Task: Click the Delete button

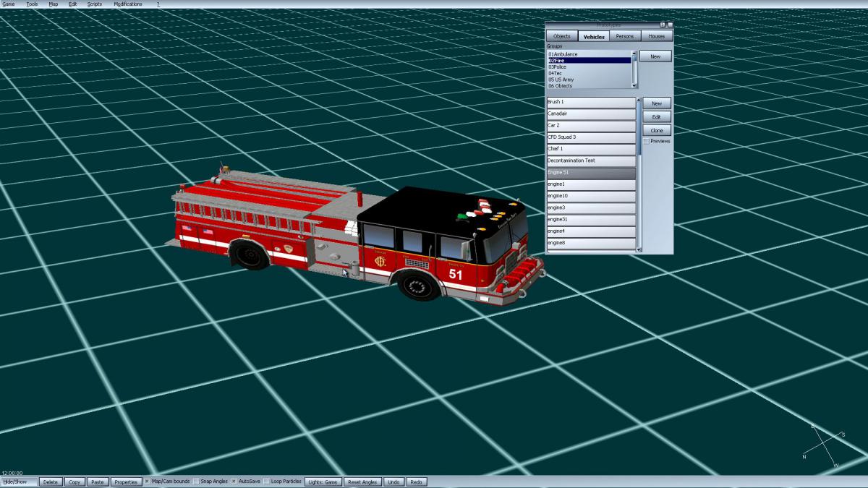Action: (51, 481)
